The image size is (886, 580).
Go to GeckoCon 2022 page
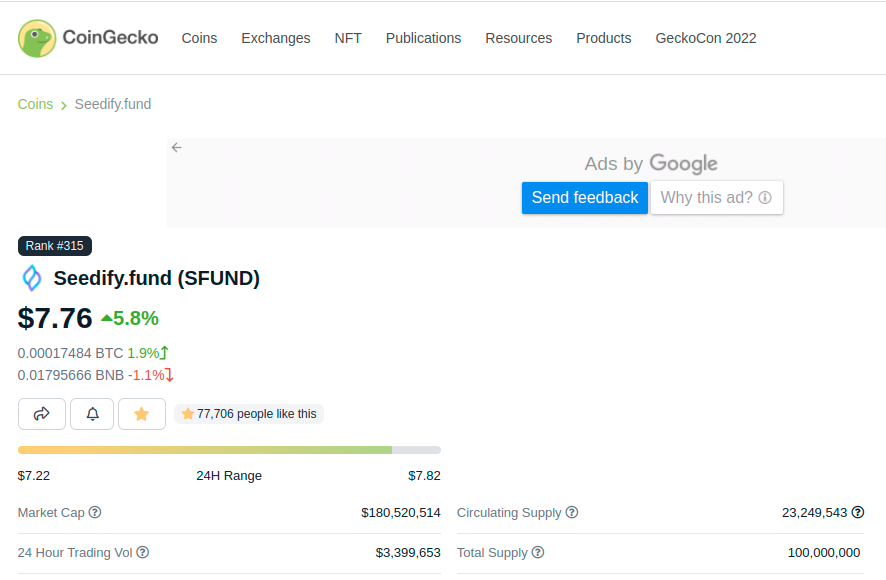pyautogui.click(x=706, y=38)
